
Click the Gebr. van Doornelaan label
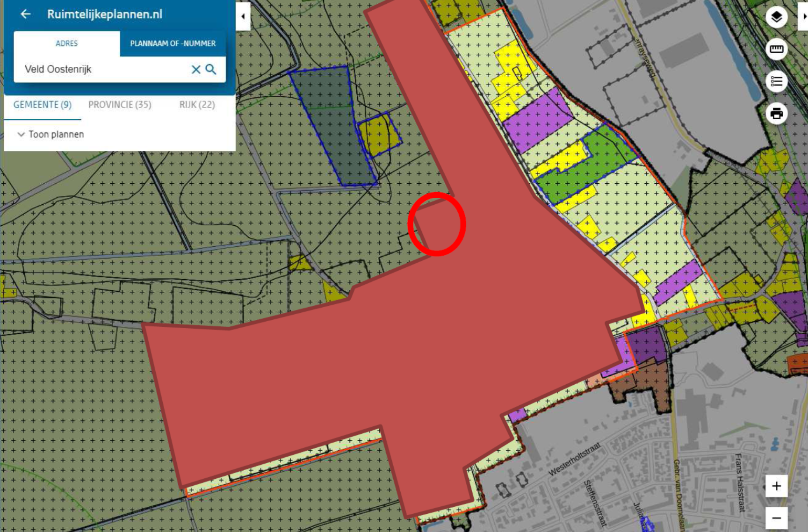click(678, 495)
